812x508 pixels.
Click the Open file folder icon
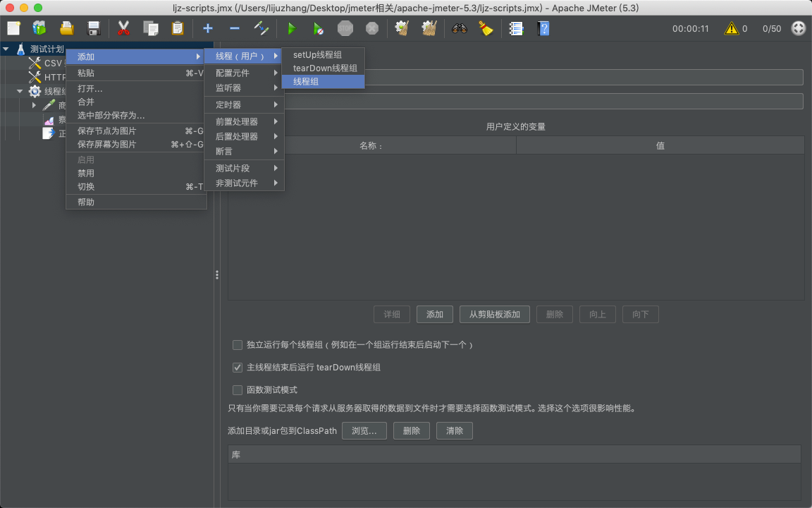[66, 28]
